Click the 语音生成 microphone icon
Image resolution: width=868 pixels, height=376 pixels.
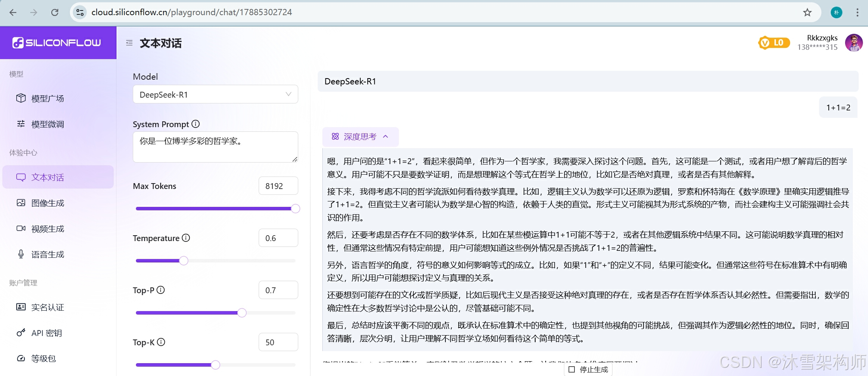coord(21,254)
